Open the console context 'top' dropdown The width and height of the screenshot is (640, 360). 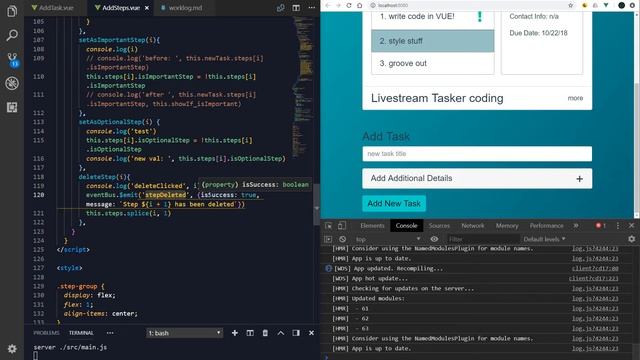click(x=387, y=239)
